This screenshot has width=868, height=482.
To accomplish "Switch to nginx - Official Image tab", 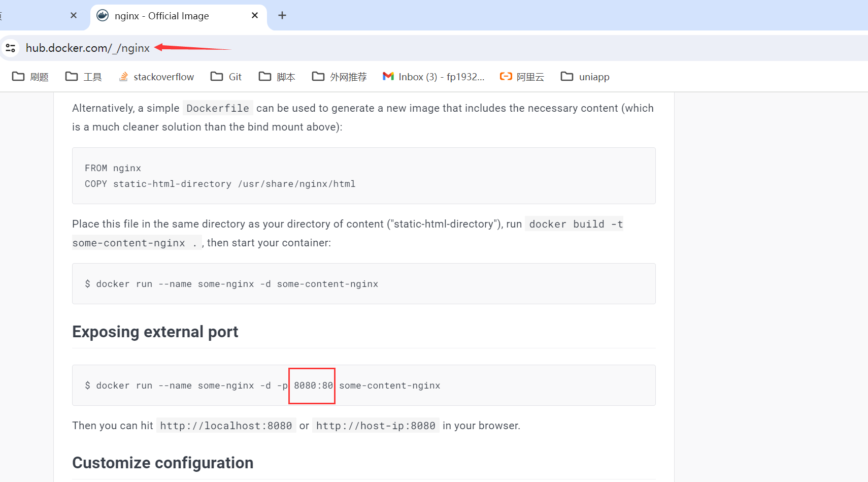I will pyautogui.click(x=179, y=16).
